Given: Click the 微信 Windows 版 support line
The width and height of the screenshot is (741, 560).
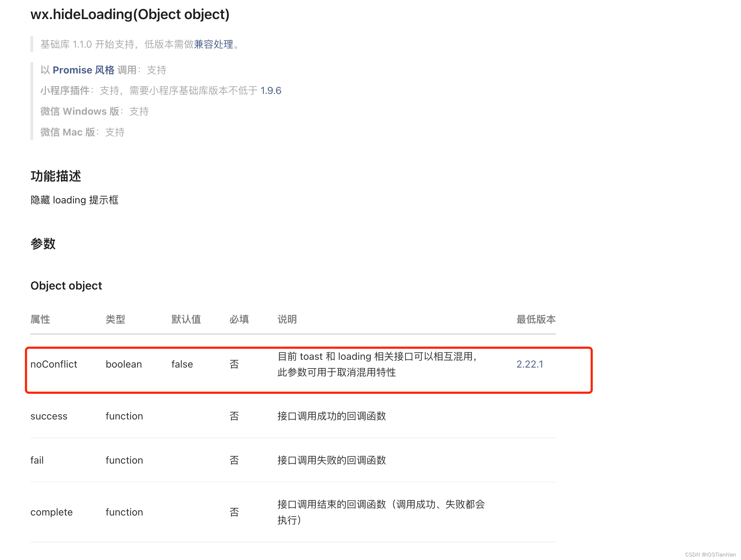Looking at the screenshot, I should tap(95, 112).
